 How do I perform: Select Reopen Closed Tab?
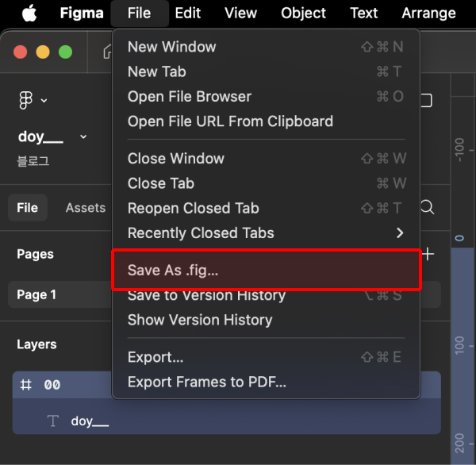coord(267,209)
